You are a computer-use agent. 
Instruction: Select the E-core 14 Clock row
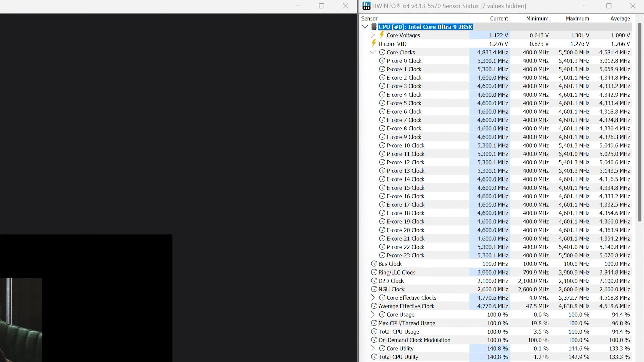[x=496, y=179]
